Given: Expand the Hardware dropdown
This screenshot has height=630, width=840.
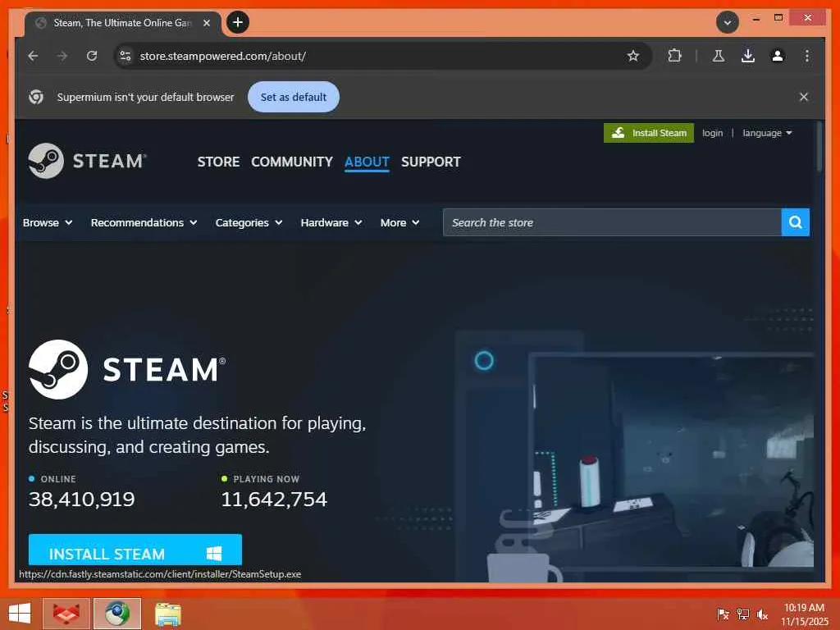Looking at the screenshot, I should 331,222.
